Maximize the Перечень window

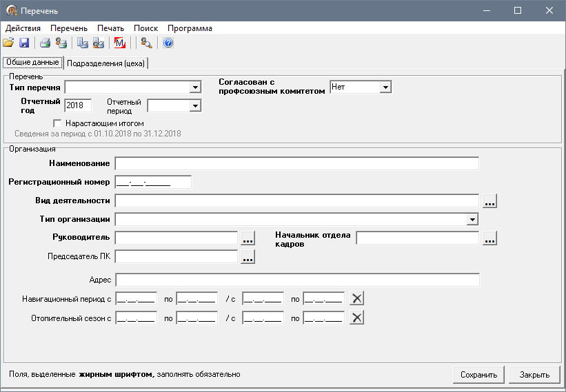(518, 10)
